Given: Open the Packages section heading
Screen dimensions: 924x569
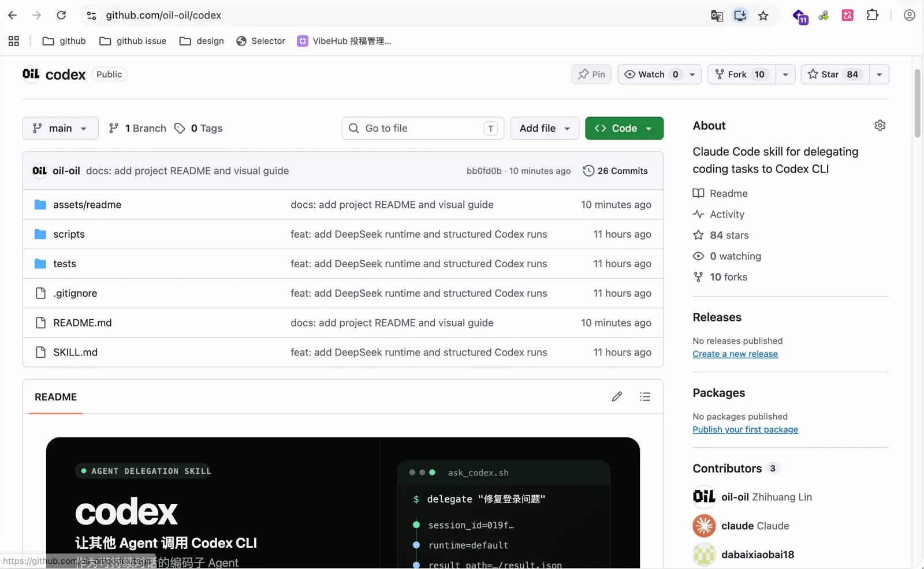Looking at the screenshot, I should point(719,393).
